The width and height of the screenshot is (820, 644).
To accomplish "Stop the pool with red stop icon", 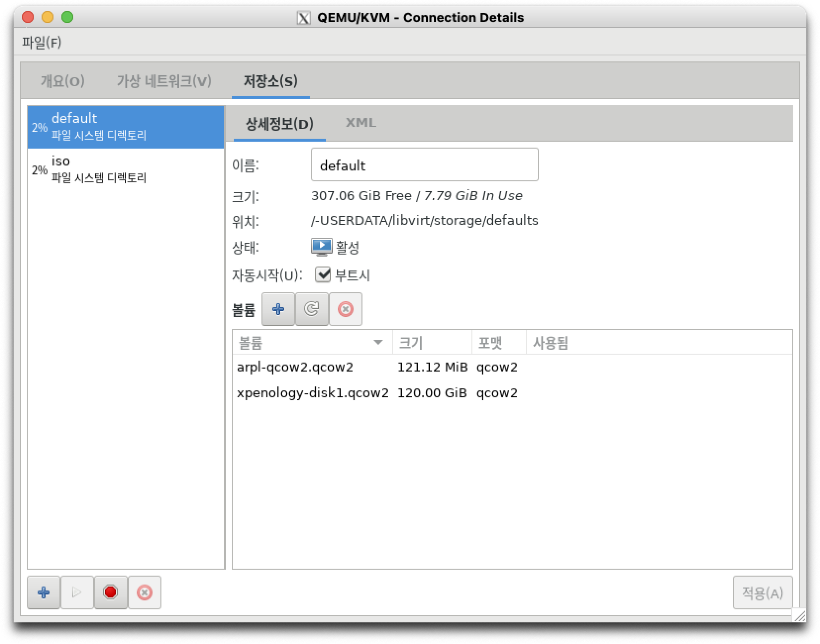I will (x=110, y=592).
